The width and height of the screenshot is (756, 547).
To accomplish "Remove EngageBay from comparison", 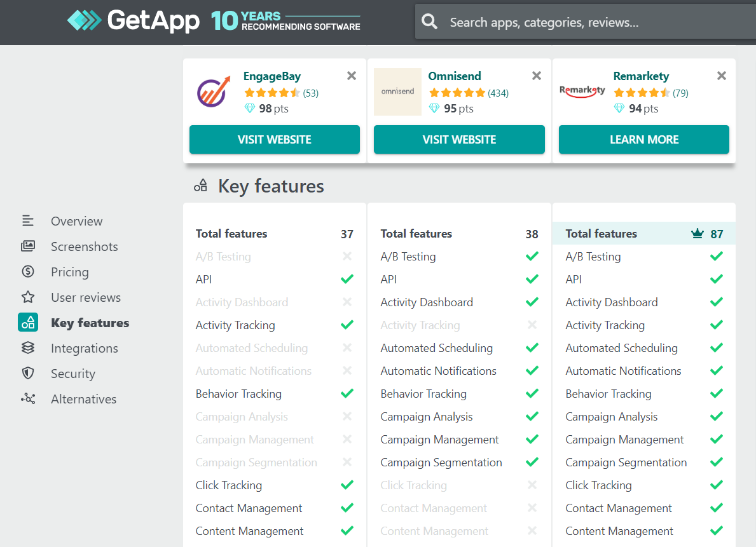I will (352, 76).
